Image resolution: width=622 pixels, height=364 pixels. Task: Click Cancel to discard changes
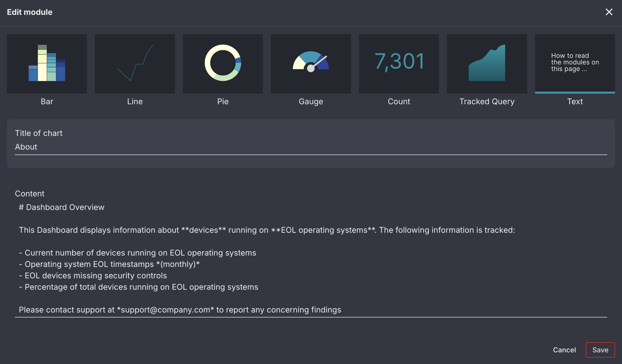click(x=565, y=350)
